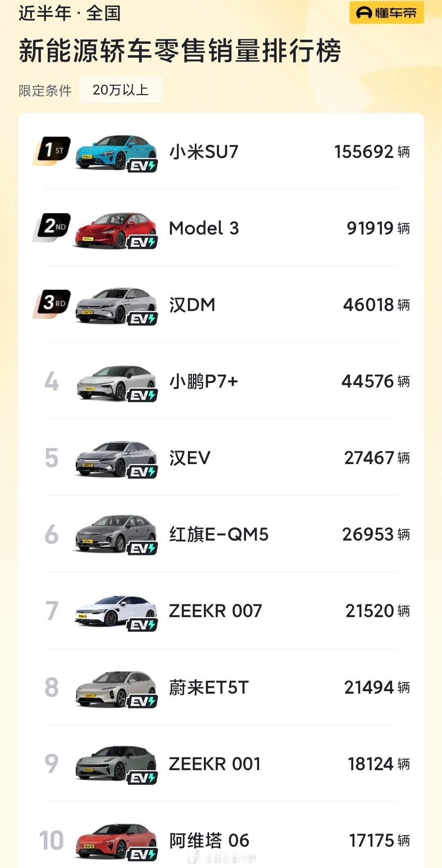The image size is (442, 868).
Task: Tap the EV badge on Model 3
Action: 142,242
